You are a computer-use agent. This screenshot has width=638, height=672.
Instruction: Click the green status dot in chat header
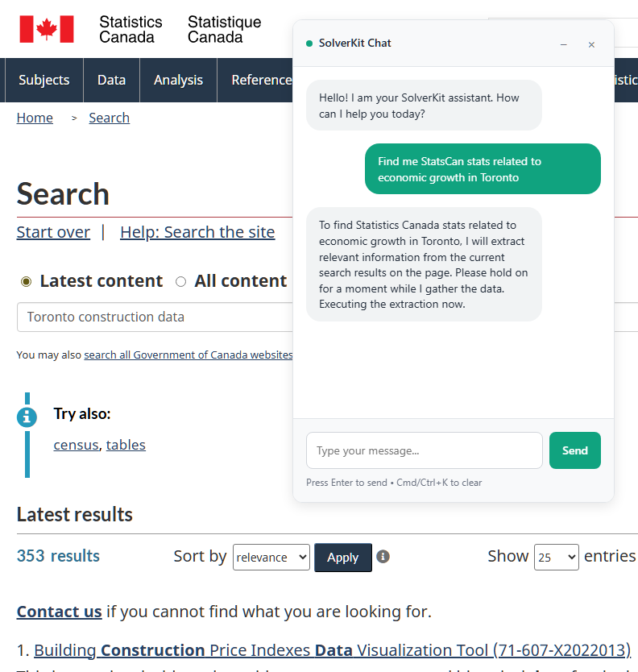tap(309, 44)
